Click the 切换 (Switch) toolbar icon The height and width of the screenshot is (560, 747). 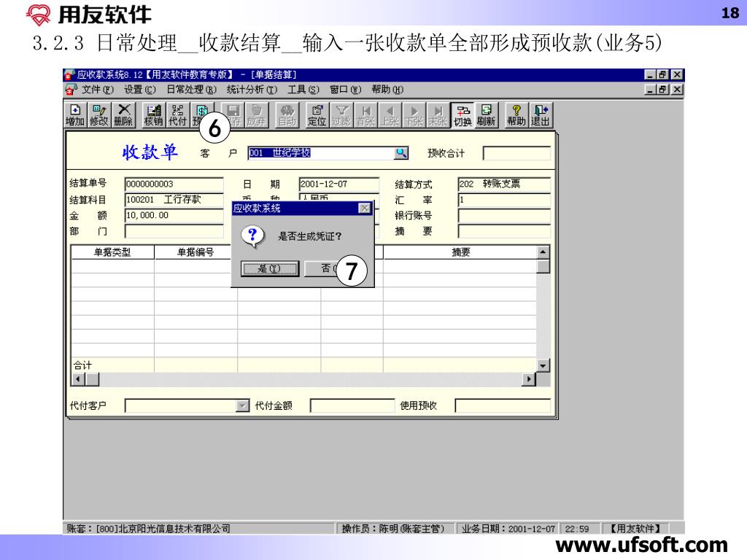click(x=462, y=115)
